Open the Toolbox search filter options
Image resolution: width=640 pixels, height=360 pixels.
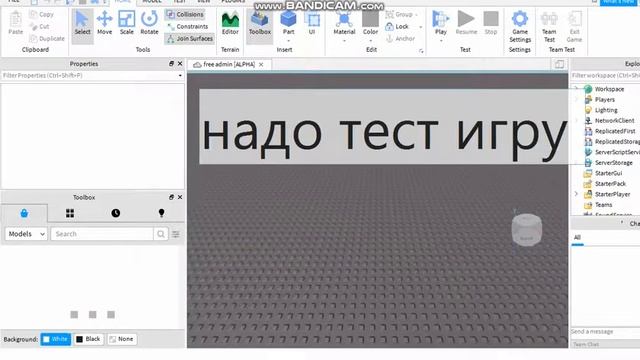click(x=176, y=234)
